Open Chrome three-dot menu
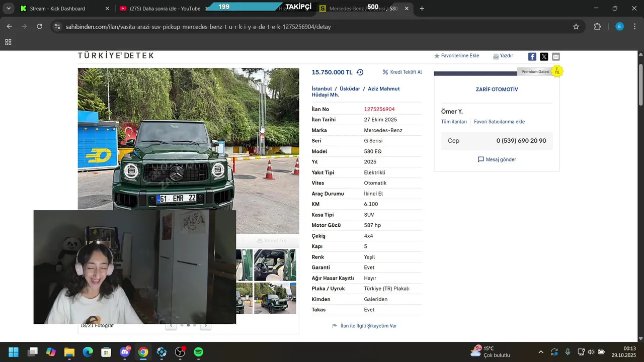The width and height of the screenshot is (644, 362). pyautogui.click(x=635, y=27)
